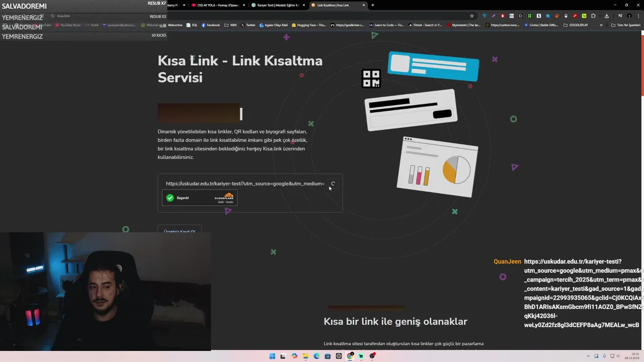The width and height of the screenshot is (644, 362).
Task: Click the microphone icon in system tray
Action: pyautogui.click(x=604, y=356)
